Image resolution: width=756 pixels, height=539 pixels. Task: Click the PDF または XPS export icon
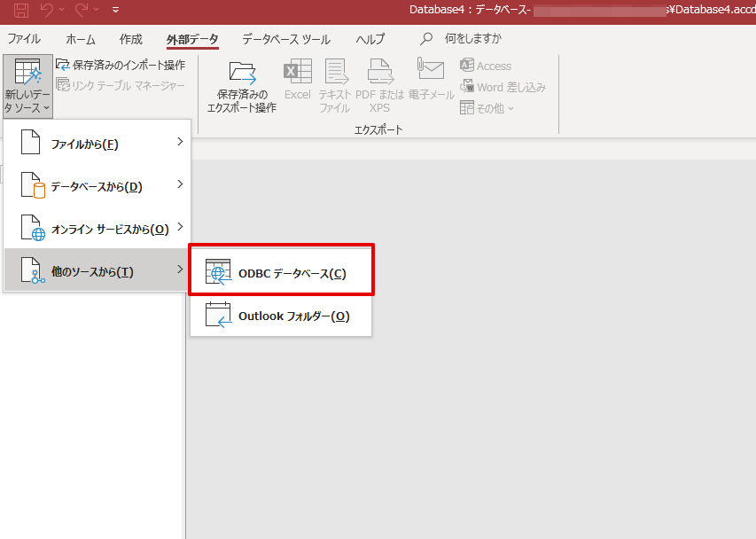coord(380,71)
